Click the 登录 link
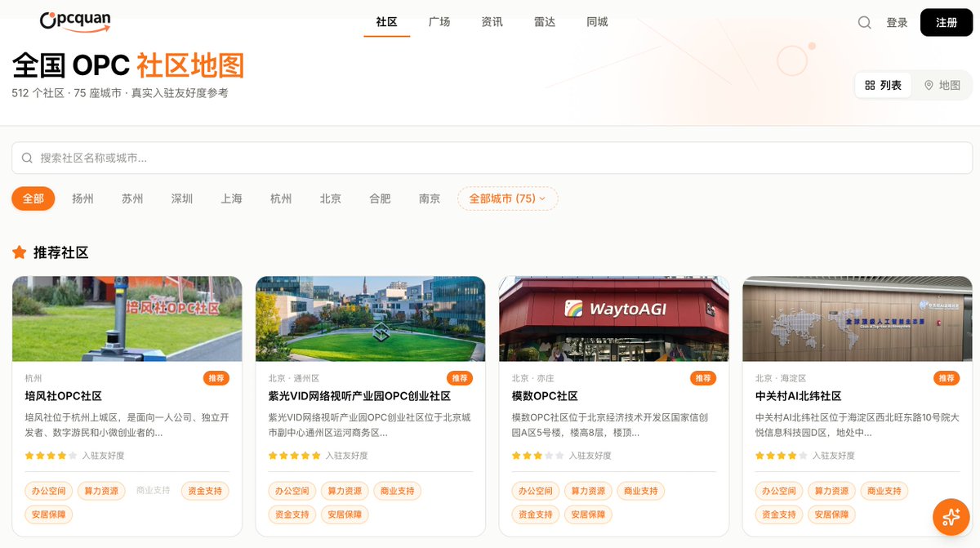980x548 pixels. (x=897, y=23)
